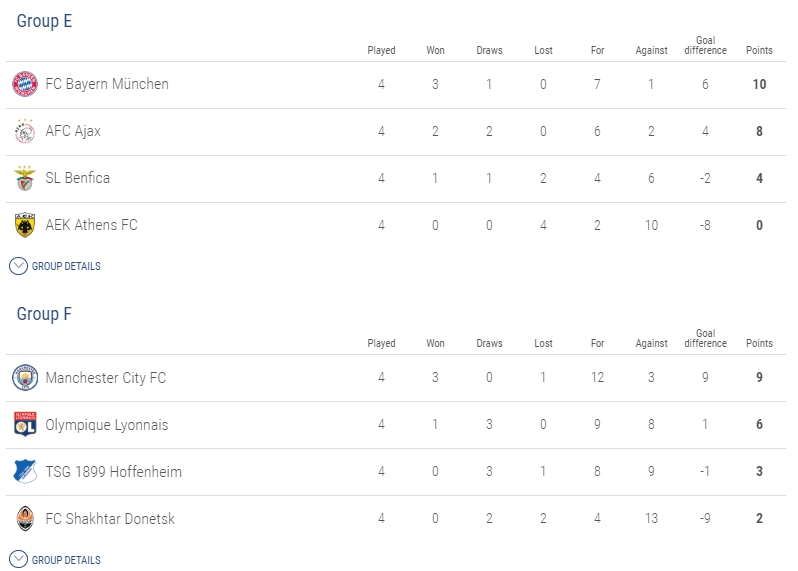Click the Olympique Lyonnais logo

point(25,425)
